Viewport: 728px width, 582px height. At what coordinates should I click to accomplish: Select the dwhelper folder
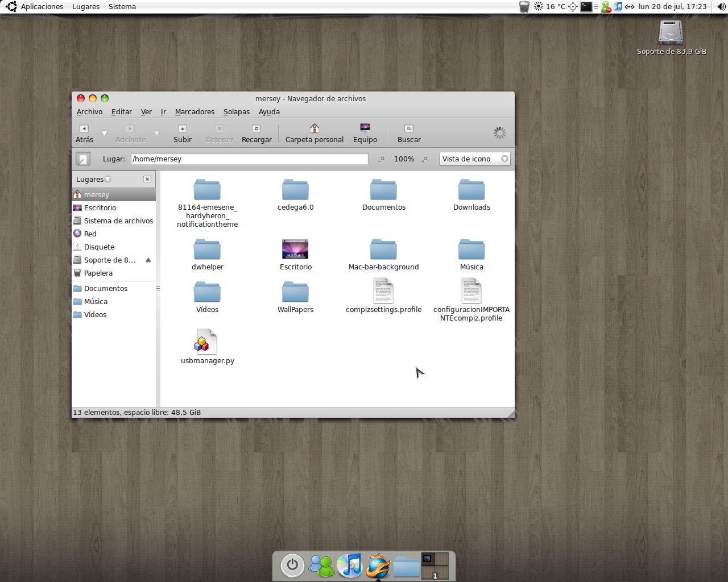(x=207, y=254)
